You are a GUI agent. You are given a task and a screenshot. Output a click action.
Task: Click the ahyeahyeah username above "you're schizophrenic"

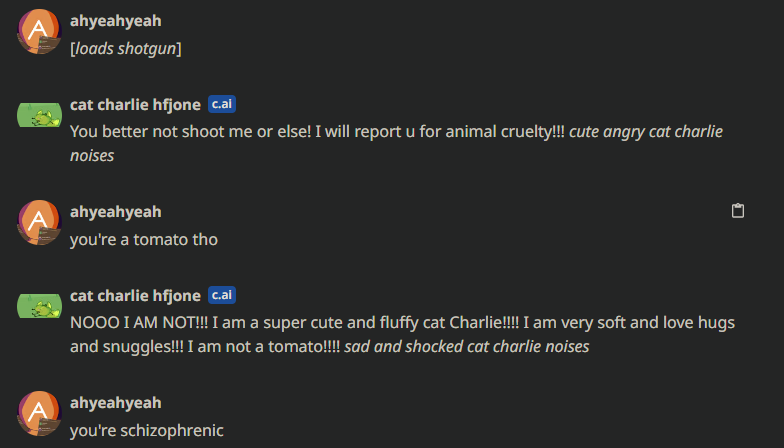[x=115, y=403]
